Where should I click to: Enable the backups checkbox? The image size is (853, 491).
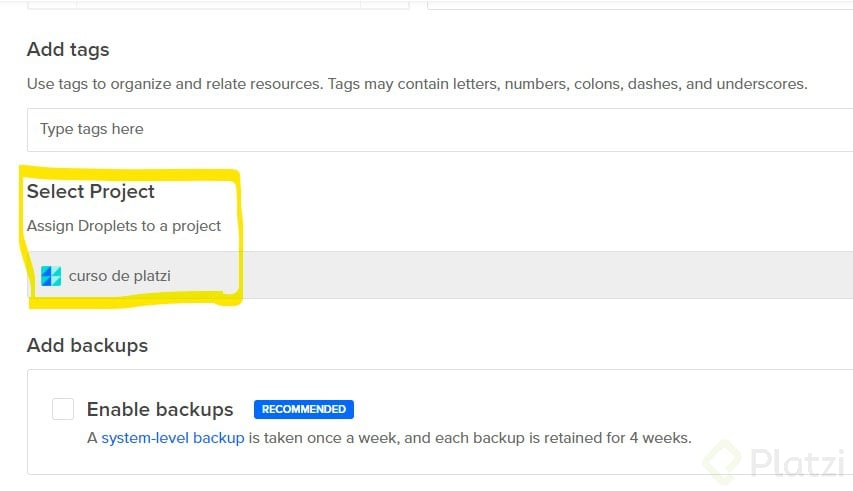(63, 409)
